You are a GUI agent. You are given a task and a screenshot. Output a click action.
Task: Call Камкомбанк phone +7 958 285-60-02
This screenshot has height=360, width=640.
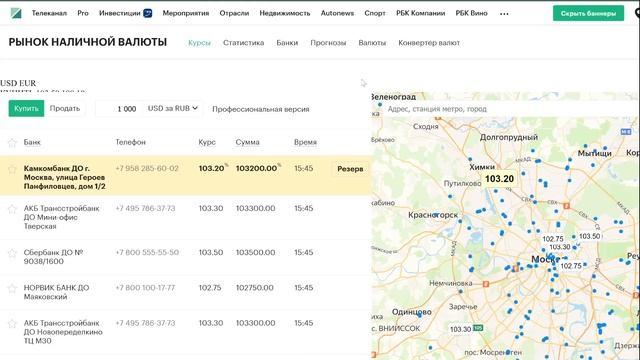click(147, 168)
